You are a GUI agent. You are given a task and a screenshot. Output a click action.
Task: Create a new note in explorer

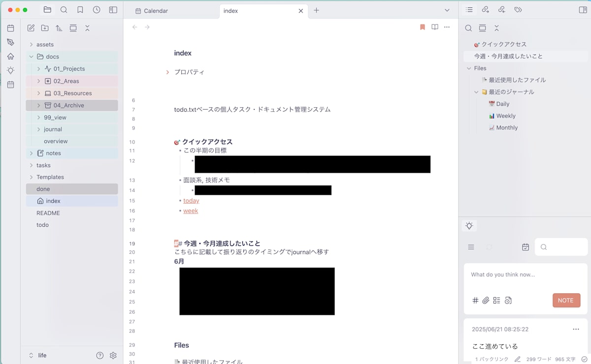(x=31, y=28)
